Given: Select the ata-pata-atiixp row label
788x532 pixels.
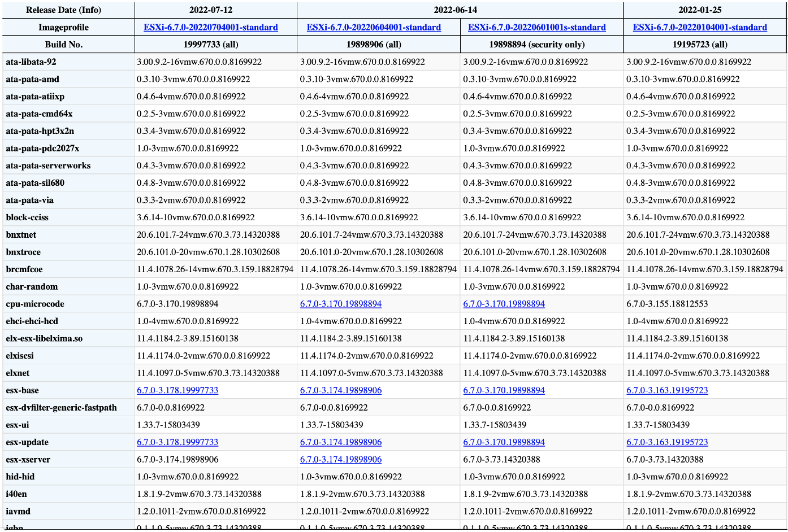Looking at the screenshot, I should point(35,97).
